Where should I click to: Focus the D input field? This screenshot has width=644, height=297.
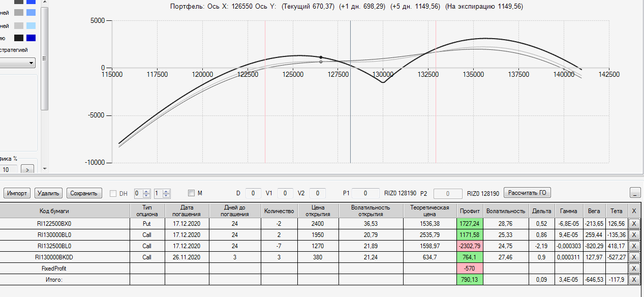click(253, 193)
